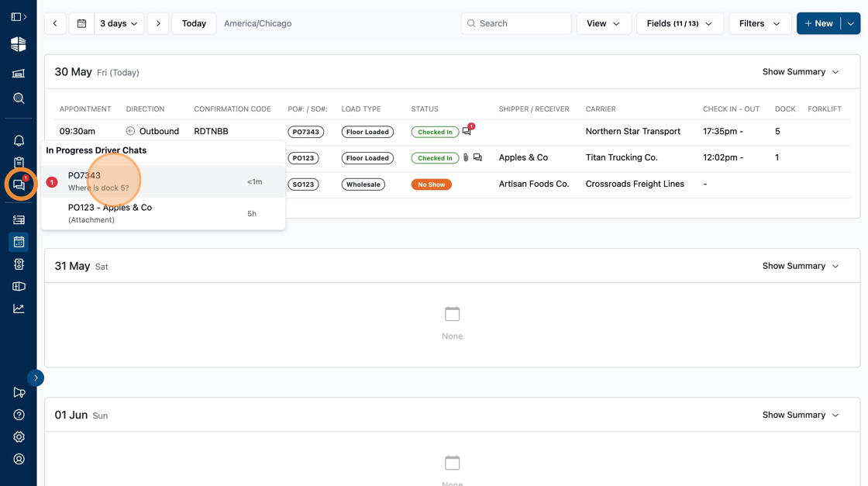The width and height of the screenshot is (868, 486).
Task: Open the 3 days range dropdown
Action: click(119, 23)
